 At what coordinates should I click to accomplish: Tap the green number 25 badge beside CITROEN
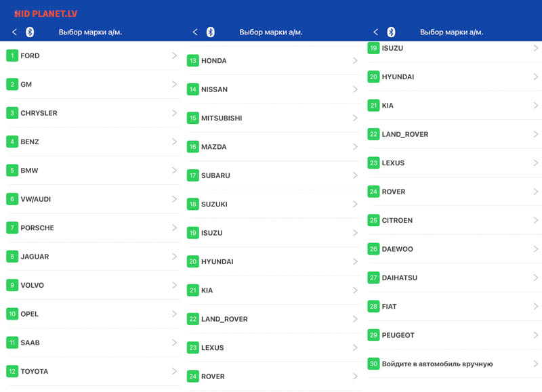point(373,221)
